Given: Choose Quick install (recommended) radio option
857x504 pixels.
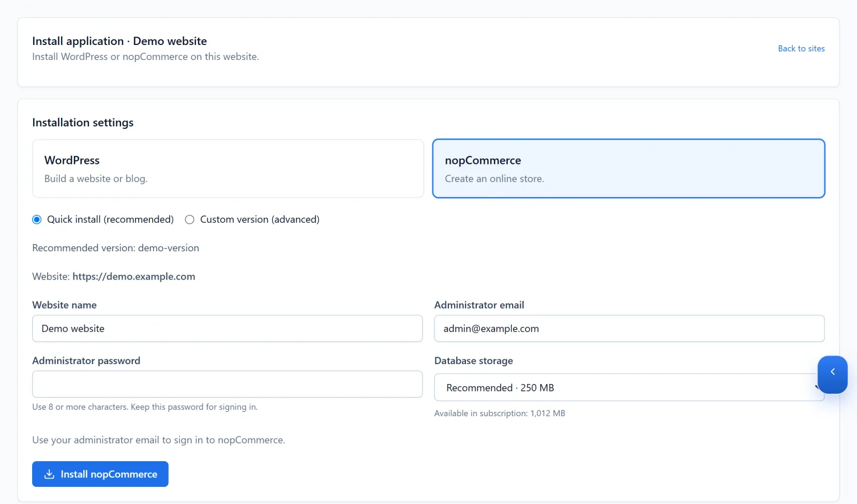Looking at the screenshot, I should point(37,220).
